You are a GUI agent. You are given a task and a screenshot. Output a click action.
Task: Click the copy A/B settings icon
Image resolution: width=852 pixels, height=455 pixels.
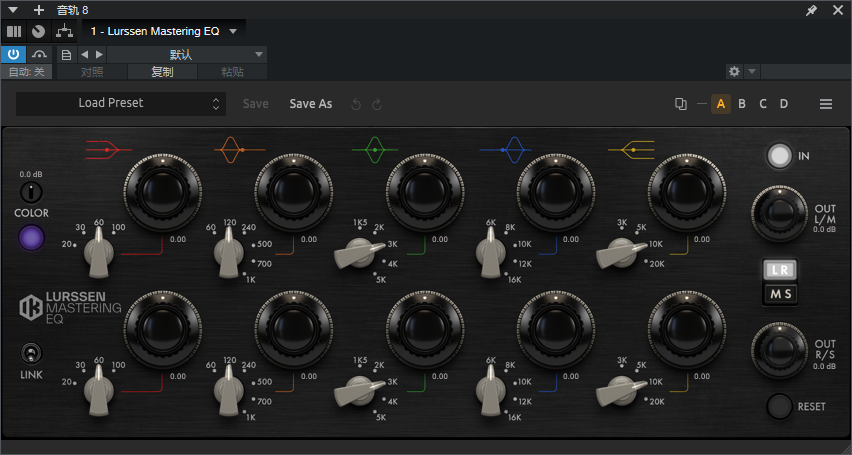pyautogui.click(x=680, y=104)
